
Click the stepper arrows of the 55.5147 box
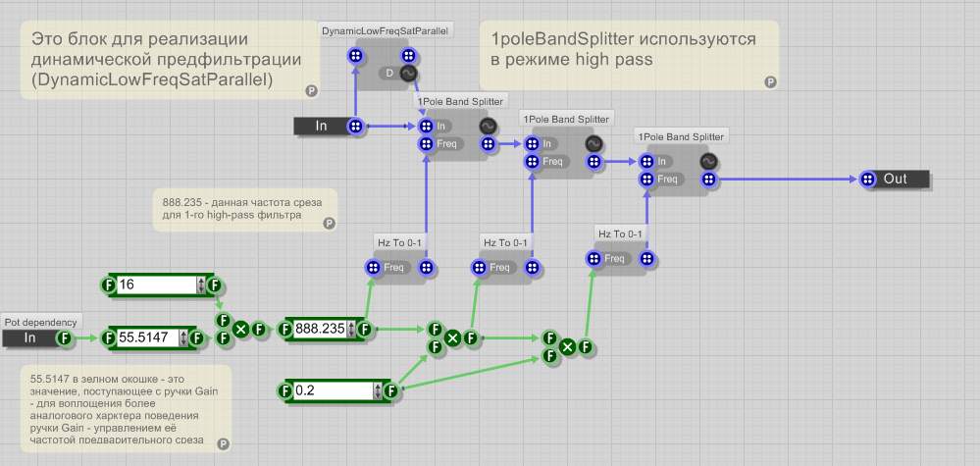coord(183,337)
